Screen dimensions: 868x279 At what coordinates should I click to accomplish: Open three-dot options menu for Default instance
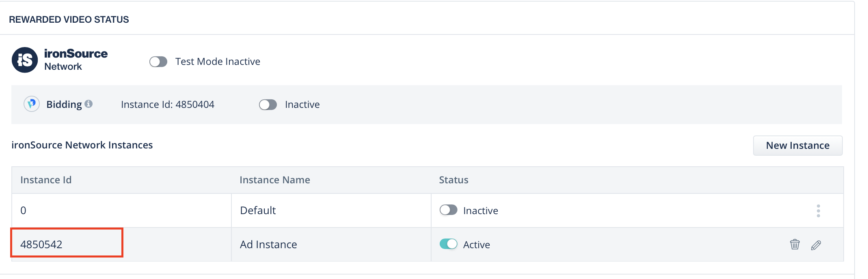click(x=818, y=210)
